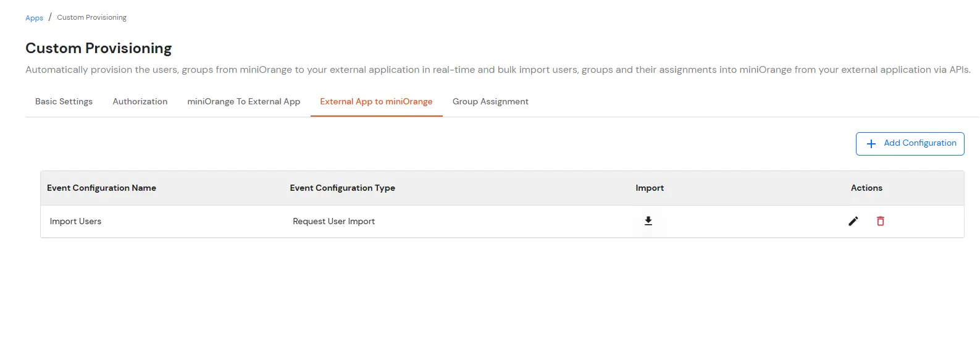Navigate to Apps via breadcrumb link
980x347 pixels.
coord(34,18)
